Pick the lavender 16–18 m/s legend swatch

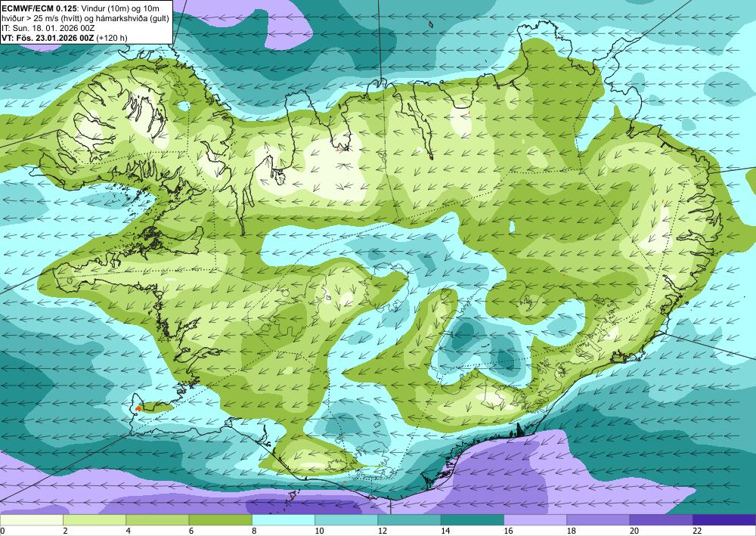pyautogui.click(x=535, y=519)
